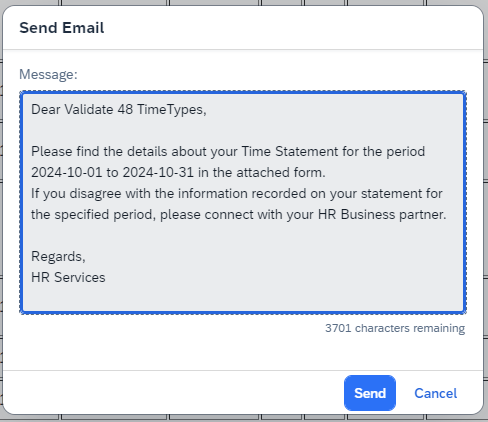Screen dimensions: 488x422
Task: Click the blue Send button
Action: [x=370, y=393]
